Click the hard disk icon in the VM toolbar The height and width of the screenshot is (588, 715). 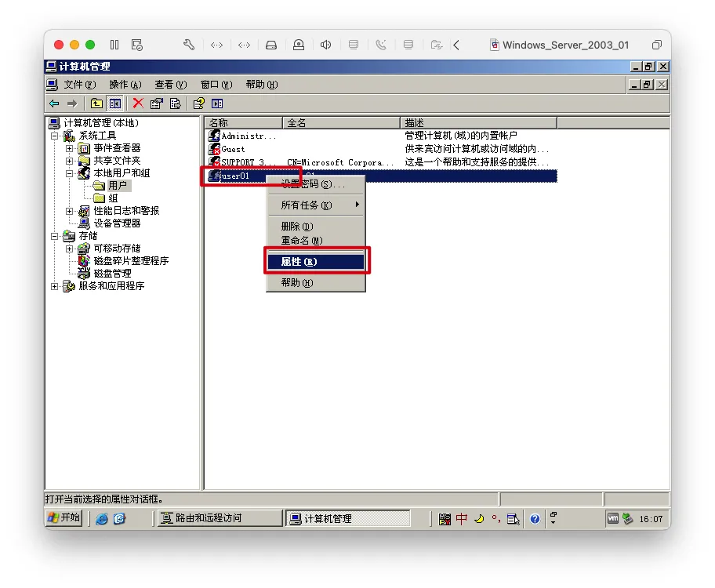[271, 45]
